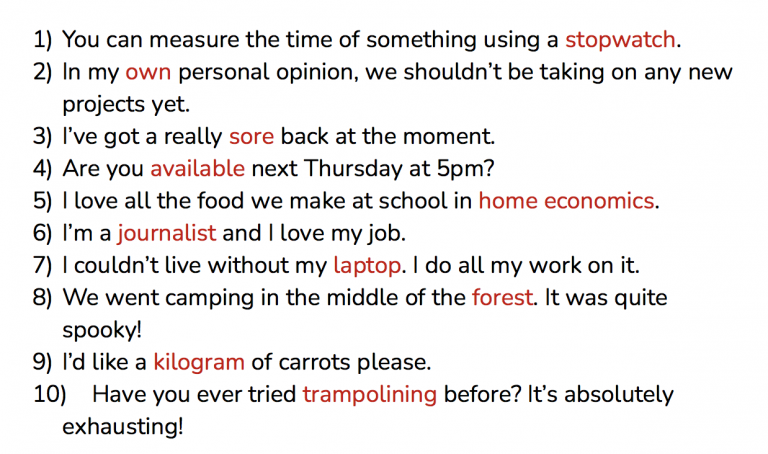
Task: Click the red word "own"
Action: click(148, 72)
